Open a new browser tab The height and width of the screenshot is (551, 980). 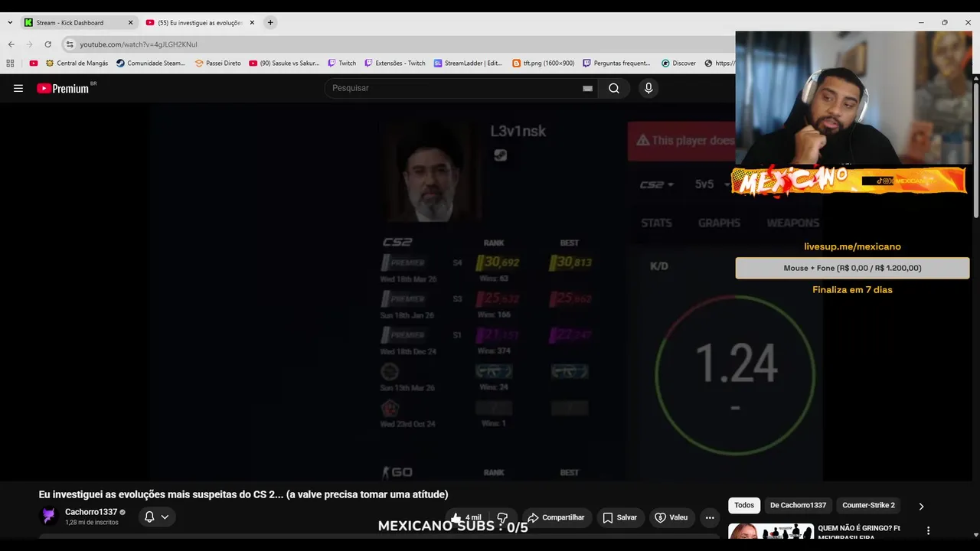(270, 23)
